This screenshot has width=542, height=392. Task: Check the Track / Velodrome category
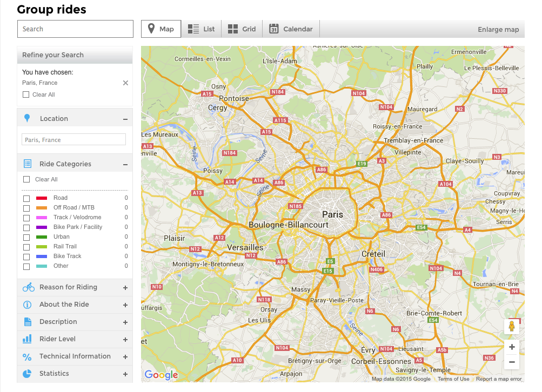[x=26, y=218]
